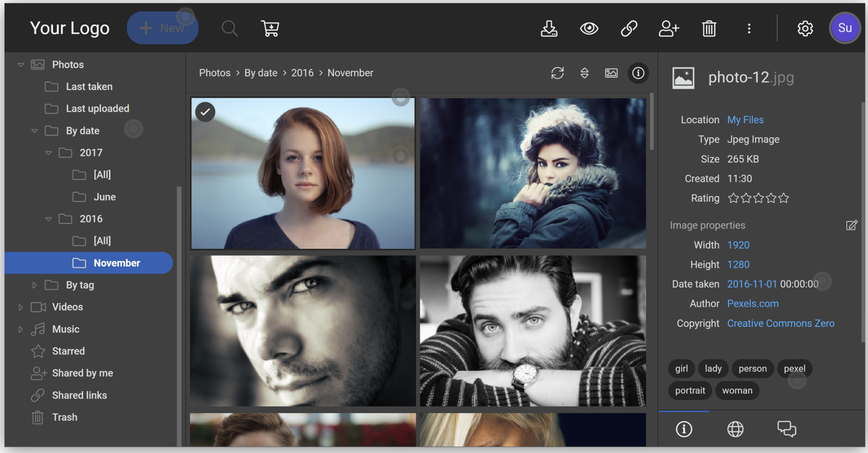Click the download icon in top toolbar

coord(549,29)
